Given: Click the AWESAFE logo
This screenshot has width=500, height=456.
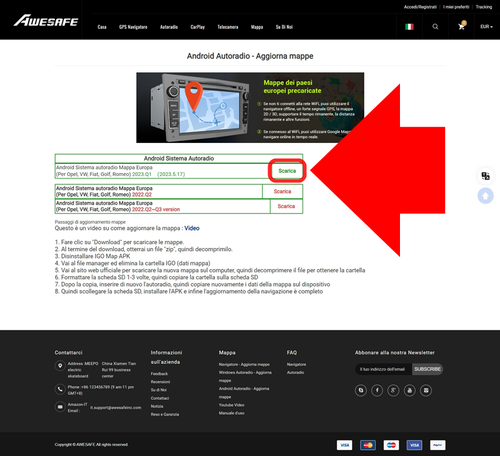Looking at the screenshot, I should pyautogui.click(x=46, y=21).
